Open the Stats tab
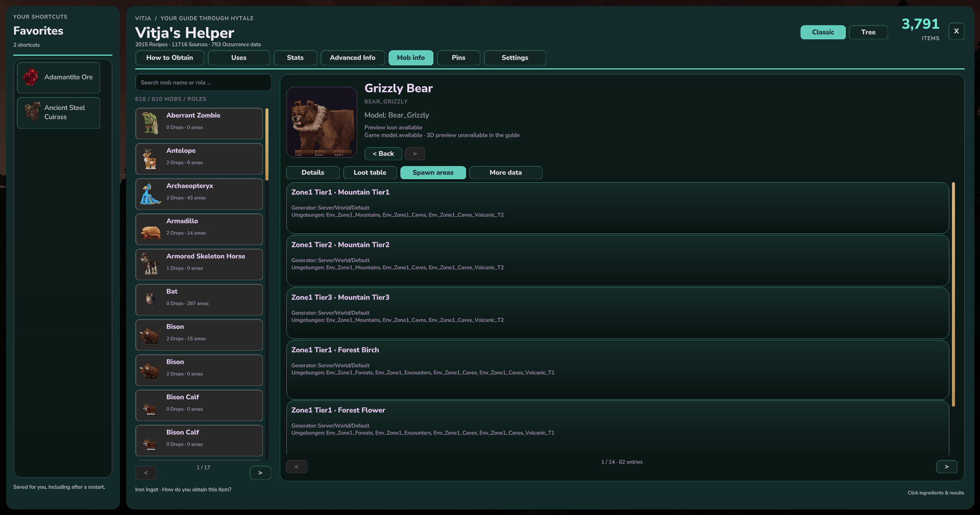 tap(295, 58)
